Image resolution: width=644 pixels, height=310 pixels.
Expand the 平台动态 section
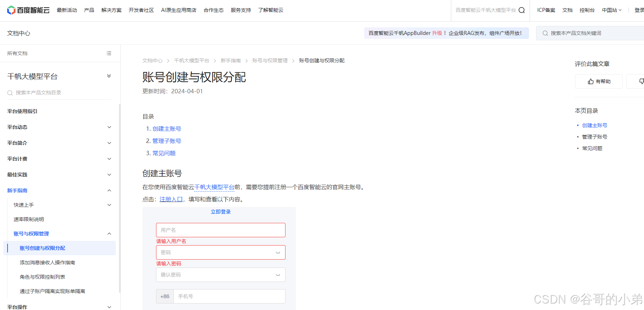109,127
